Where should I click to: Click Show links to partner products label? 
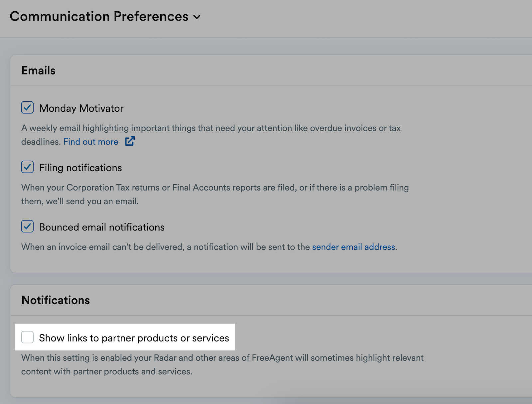click(x=134, y=338)
